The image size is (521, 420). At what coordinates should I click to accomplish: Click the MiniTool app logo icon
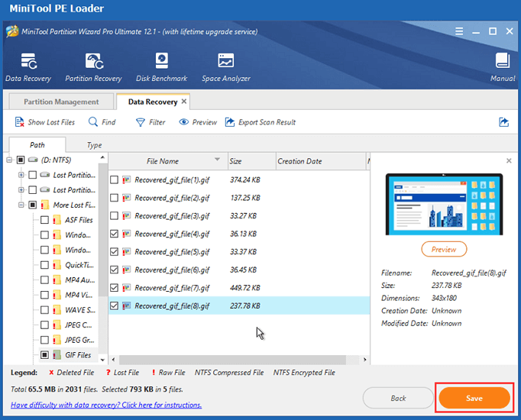(x=12, y=31)
